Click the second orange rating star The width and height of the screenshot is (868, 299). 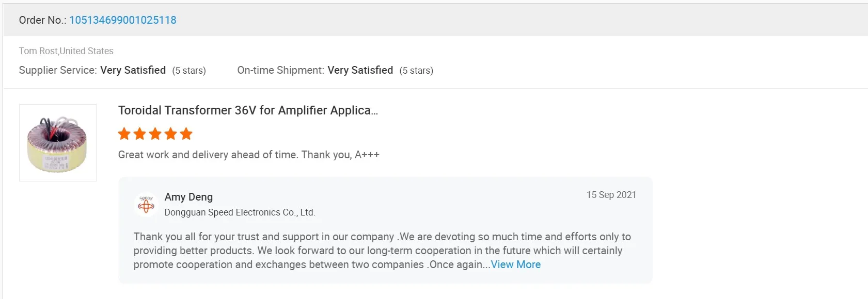pyautogui.click(x=140, y=134)
